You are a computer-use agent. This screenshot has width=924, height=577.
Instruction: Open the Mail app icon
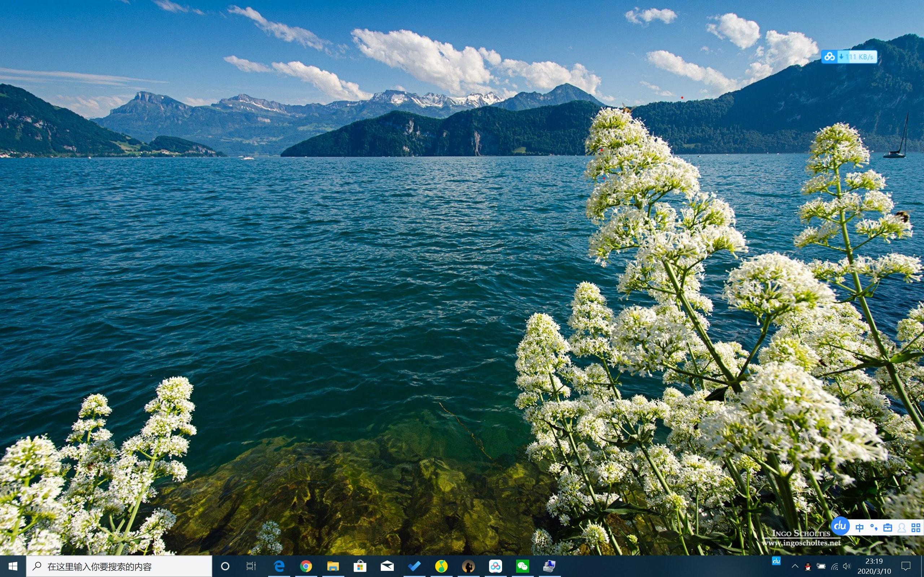(x=387, y=566)
